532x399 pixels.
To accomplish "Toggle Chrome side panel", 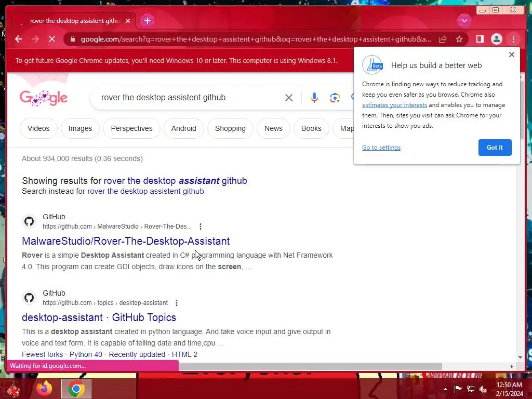I will tap(480, 39).
